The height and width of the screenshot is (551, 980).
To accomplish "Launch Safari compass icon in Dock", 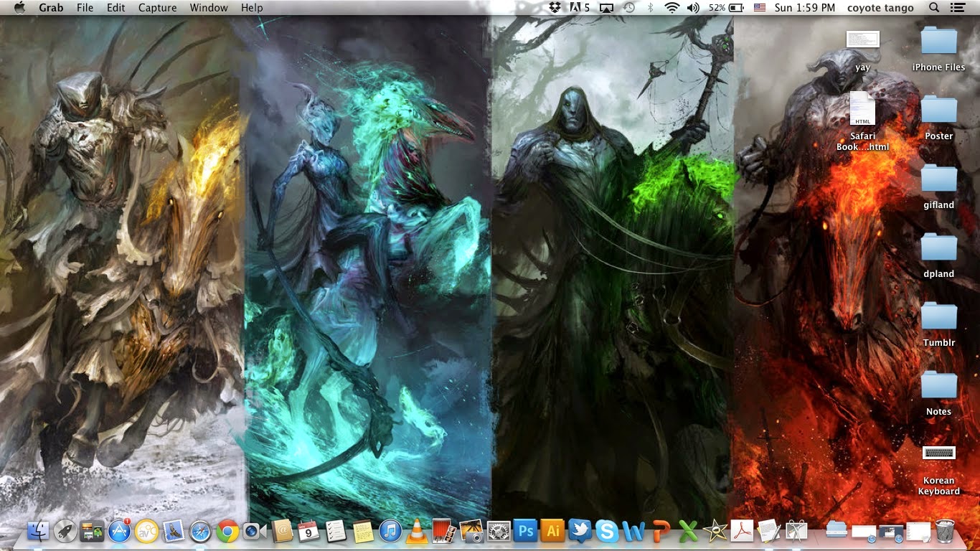I will click(201, 531).
